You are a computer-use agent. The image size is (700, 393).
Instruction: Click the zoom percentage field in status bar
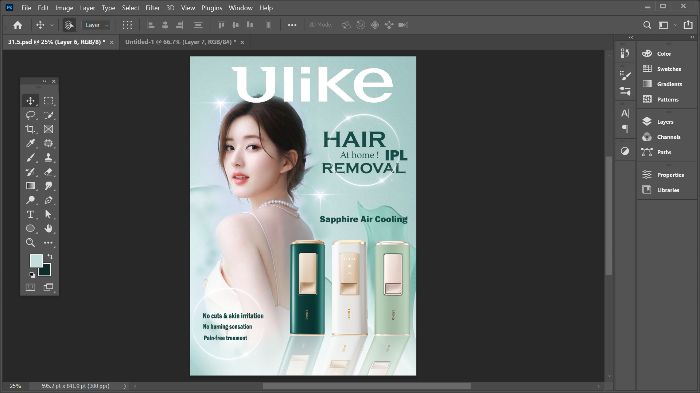coord(15,386)
